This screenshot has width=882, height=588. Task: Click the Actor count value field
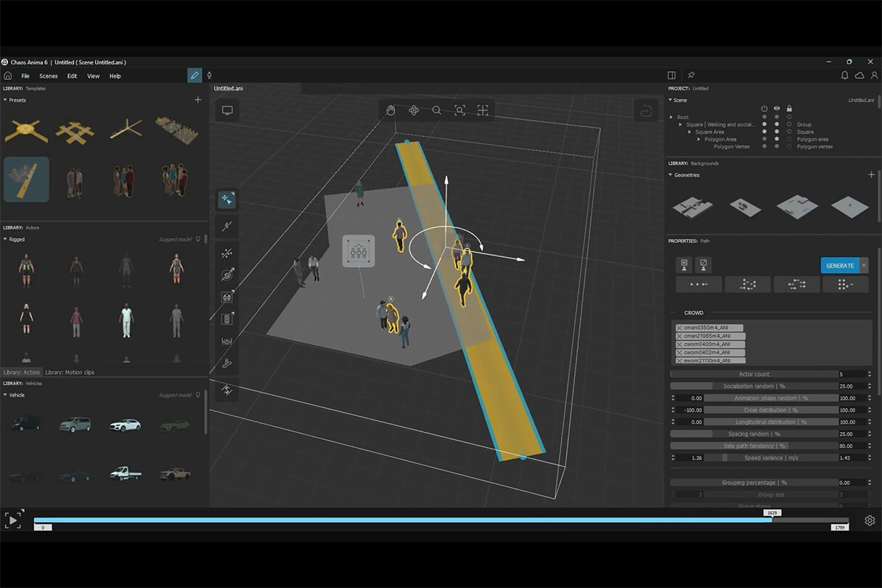coord(852,375)
